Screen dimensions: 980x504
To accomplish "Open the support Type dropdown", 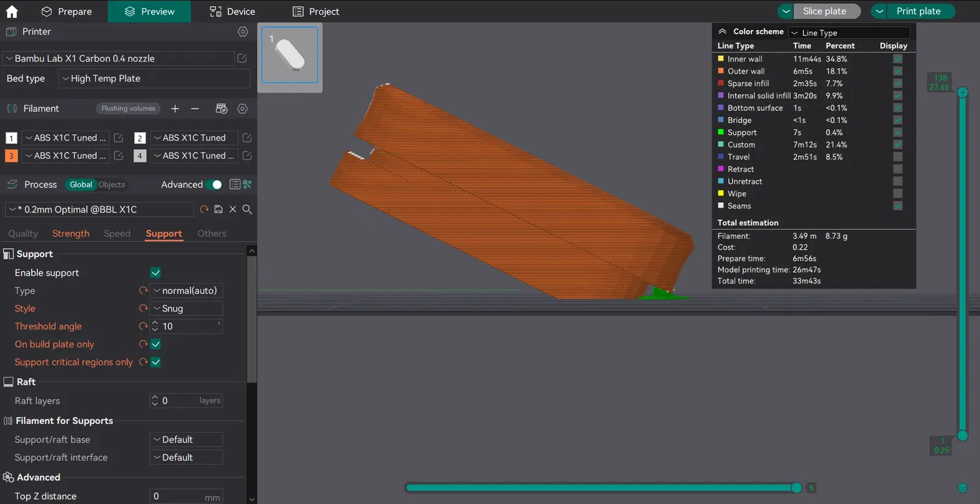I will point(186,290).
